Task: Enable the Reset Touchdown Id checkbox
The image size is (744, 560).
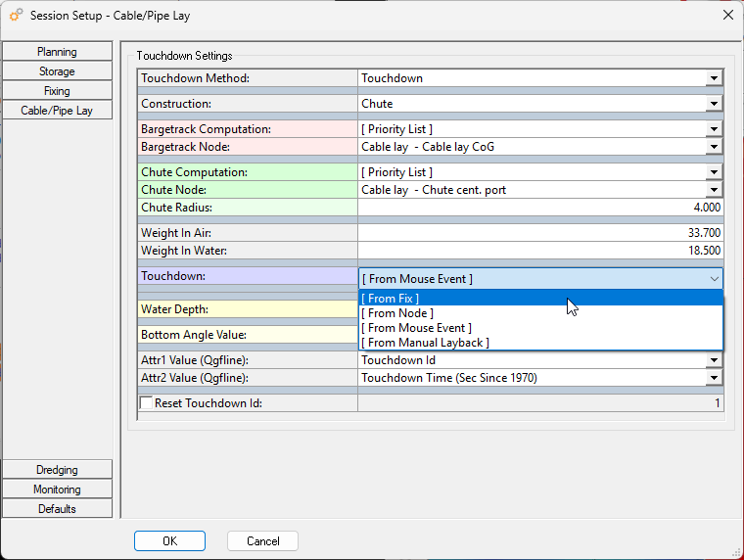Action: (147, 403)
